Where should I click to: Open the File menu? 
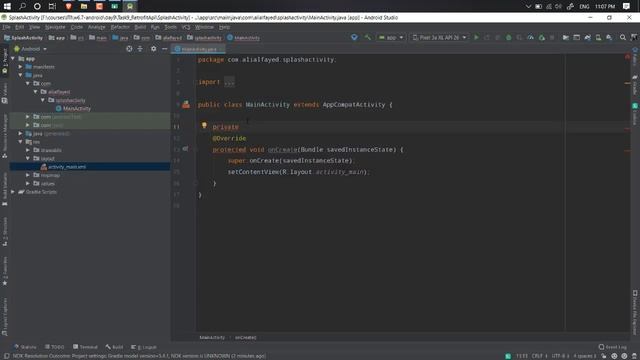tap(7, 27)
